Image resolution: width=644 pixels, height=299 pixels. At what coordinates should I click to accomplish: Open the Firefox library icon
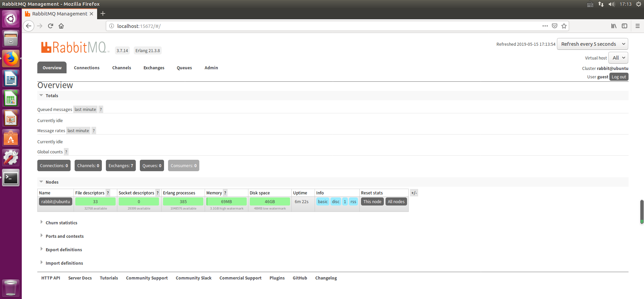pos(614,26)
